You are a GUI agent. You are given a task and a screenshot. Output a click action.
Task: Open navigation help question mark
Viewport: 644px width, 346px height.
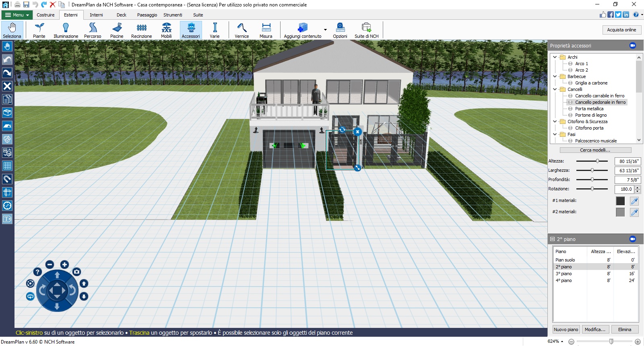point(37,272)
